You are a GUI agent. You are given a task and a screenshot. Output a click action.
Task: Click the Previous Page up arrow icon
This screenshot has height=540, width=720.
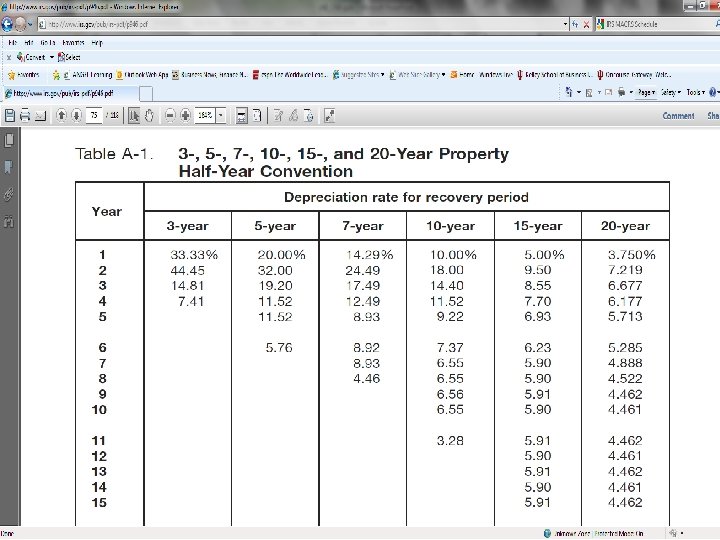click(x=61, y=115)
